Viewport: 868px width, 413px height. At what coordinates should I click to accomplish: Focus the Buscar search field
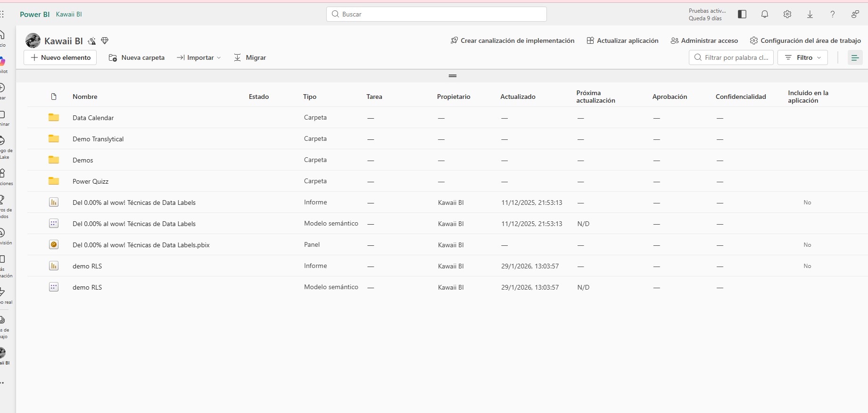[437, 14]
